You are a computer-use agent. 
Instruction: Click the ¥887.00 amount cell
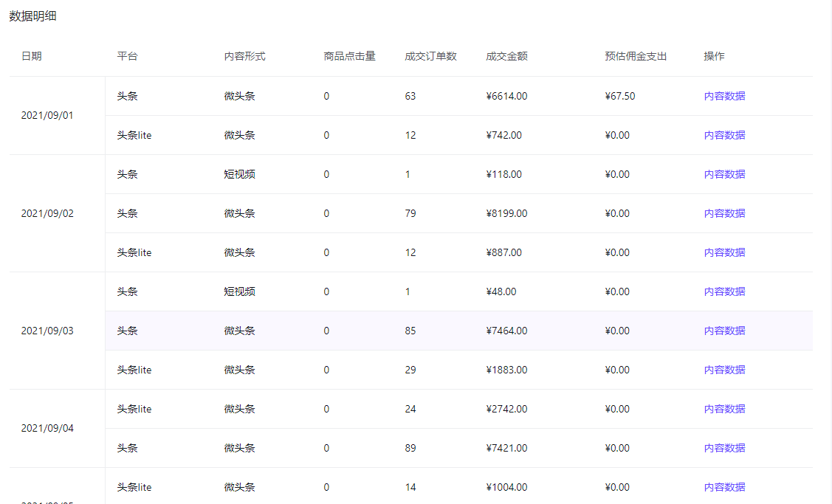[x=503, y=252]
